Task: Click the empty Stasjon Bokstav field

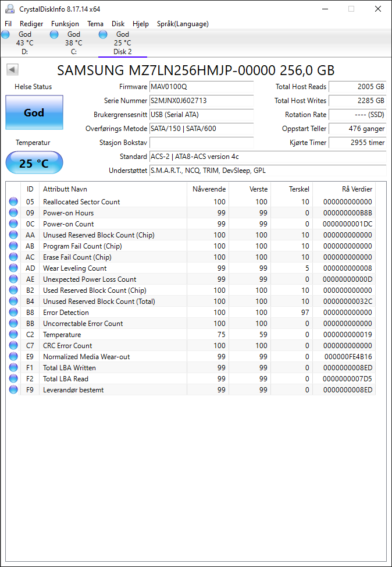Action: tap(202, 143)
